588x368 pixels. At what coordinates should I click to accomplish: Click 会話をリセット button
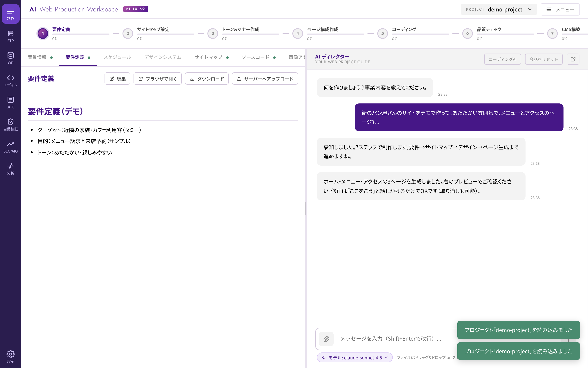tap(544, 59)
